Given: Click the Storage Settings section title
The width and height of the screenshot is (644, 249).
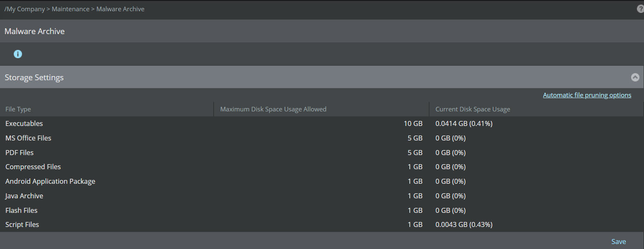Looking at the screenshot, I should [x=34, y=77].
